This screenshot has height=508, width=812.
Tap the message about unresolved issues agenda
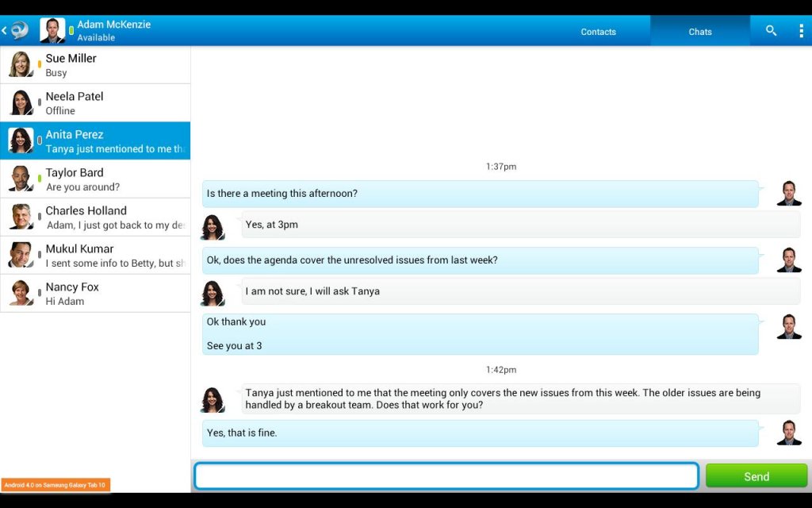click(x=481, y=260)
